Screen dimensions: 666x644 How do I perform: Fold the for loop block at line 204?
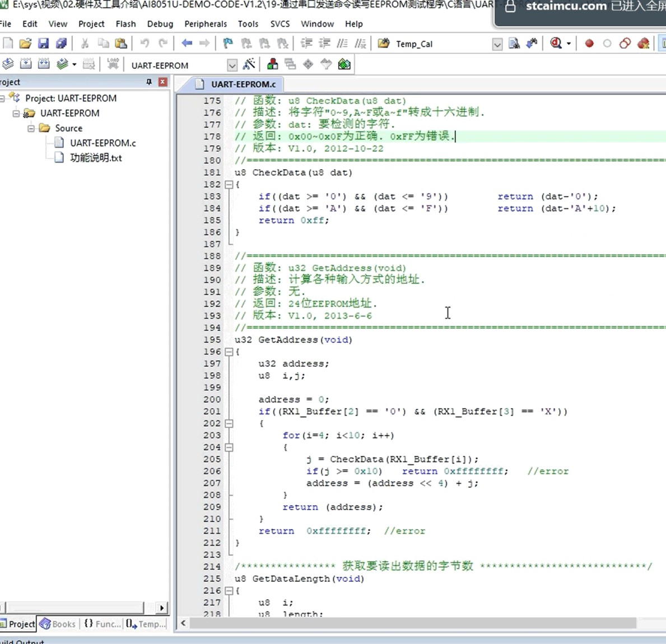(x=229, y=447)
